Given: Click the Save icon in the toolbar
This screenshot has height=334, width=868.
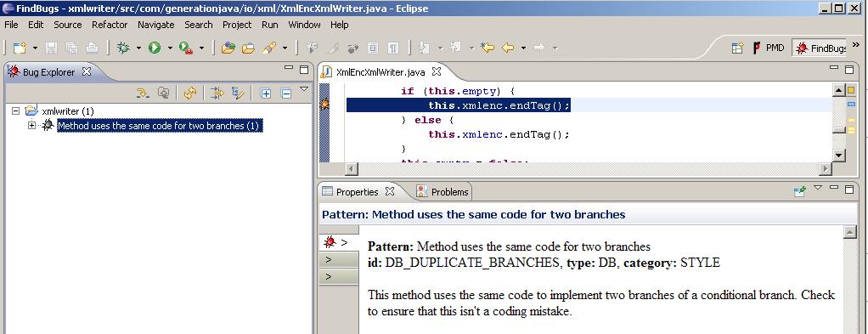Looking at the screenshot, I should click(51, 48).
